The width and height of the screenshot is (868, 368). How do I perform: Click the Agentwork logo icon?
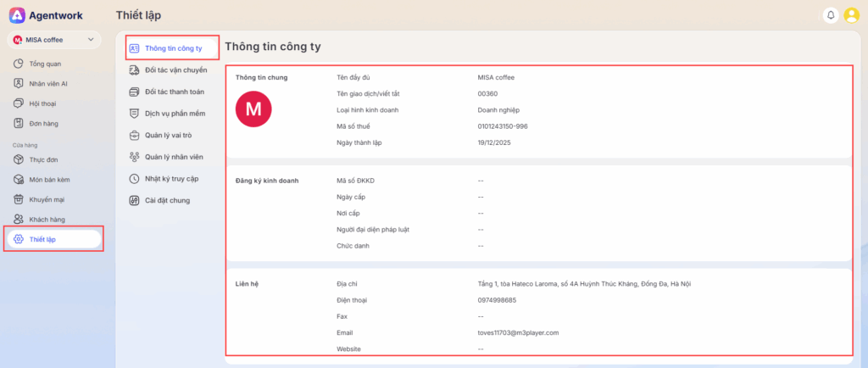click(x=17, y=15)
